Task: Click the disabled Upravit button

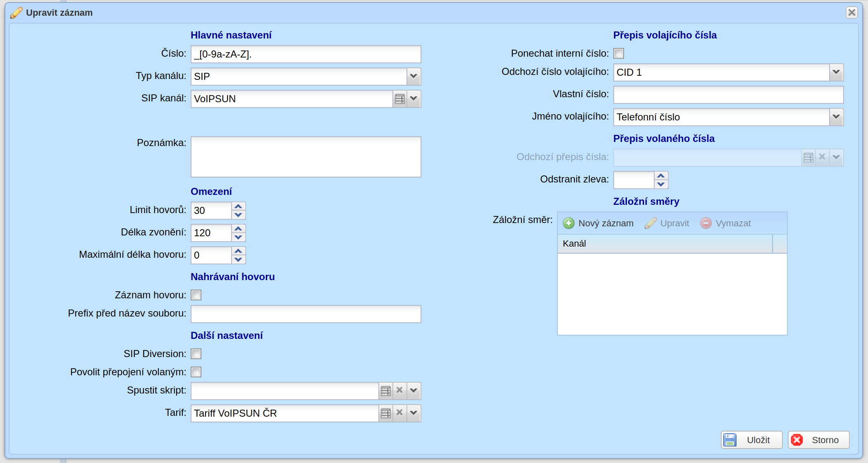Action: 667,223
